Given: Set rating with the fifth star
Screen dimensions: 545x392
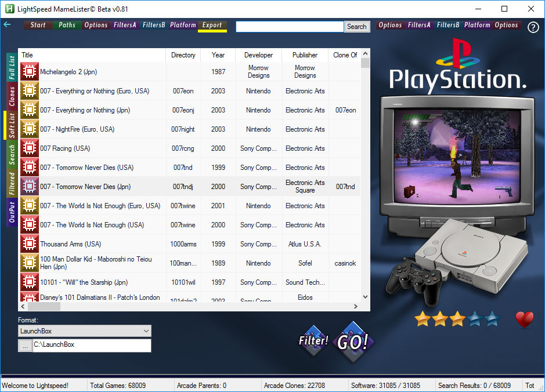Looking at the screenshot, I should (492, 319).
